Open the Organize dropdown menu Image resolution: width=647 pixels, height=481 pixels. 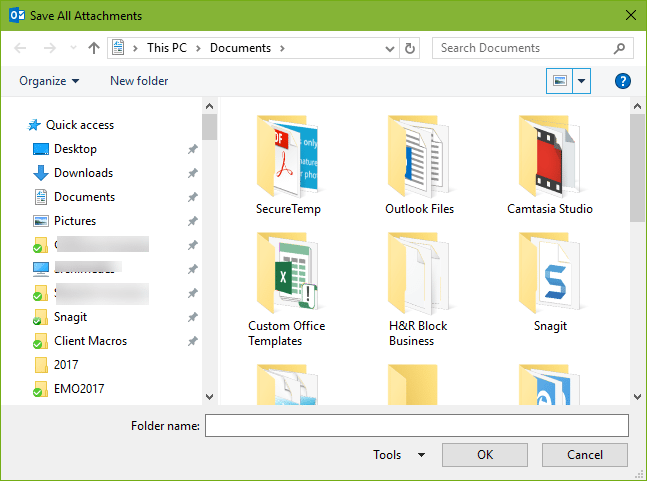pos(49,81)
